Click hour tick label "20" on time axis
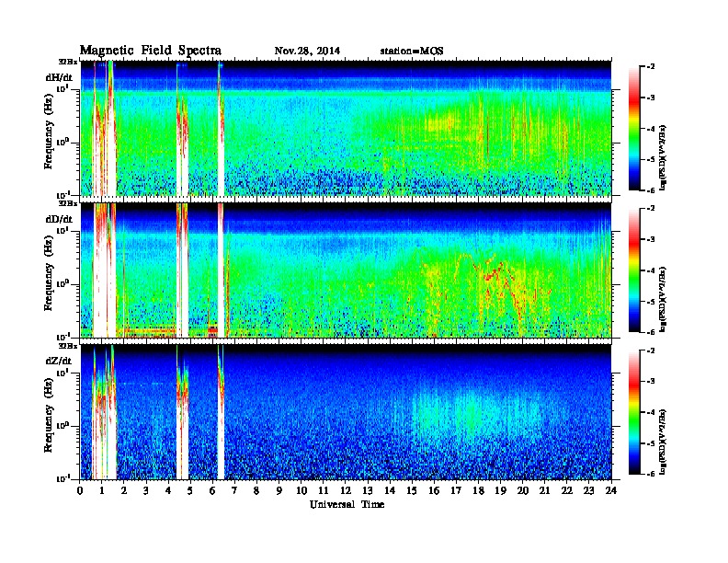This screenshot has height=563, width=728. [523, 490]
